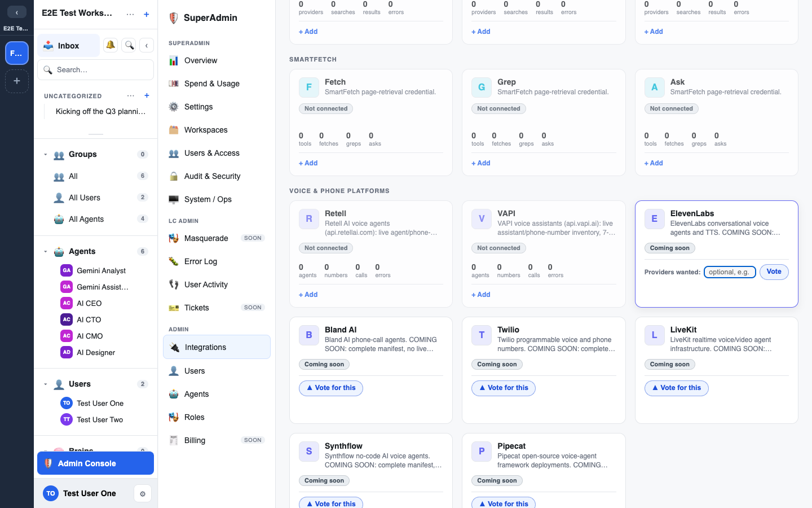Collapse the inbox panel with chevron
The height and width of the screenshot is (508, 812).
click(147, 45)
